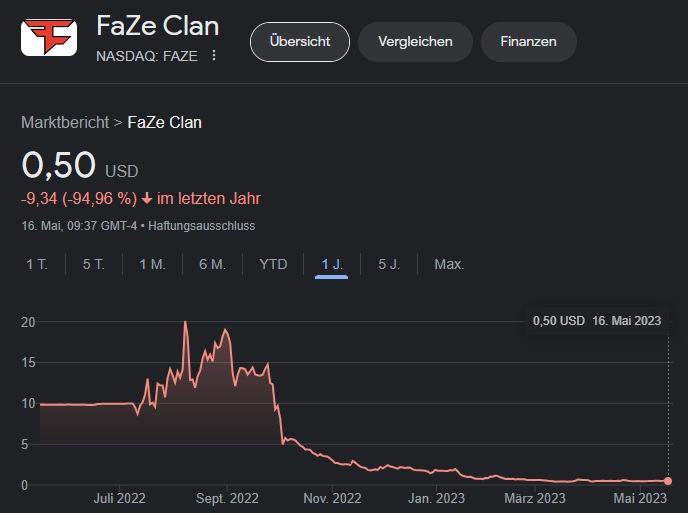Switch to the Finanzen tab

tap(528, 42)
